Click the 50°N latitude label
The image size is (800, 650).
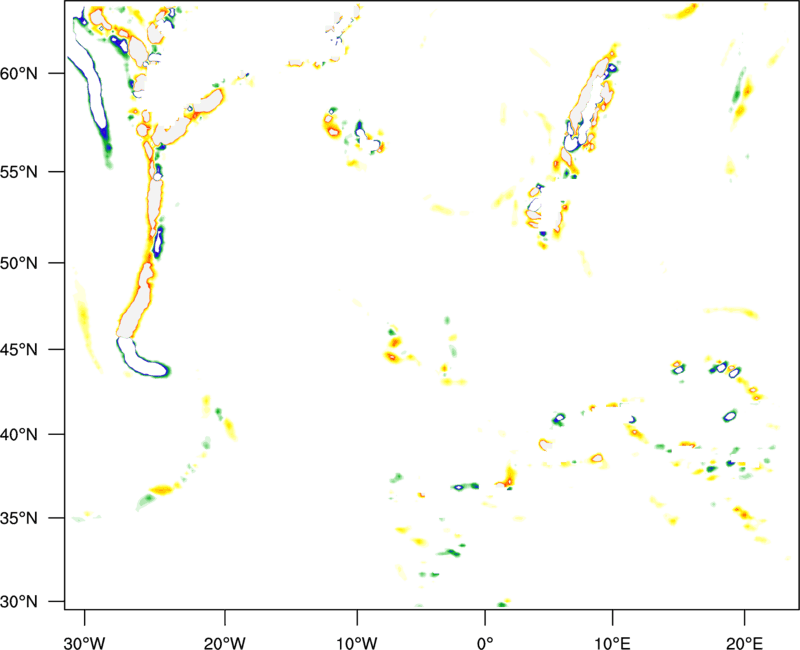point(19,263)
